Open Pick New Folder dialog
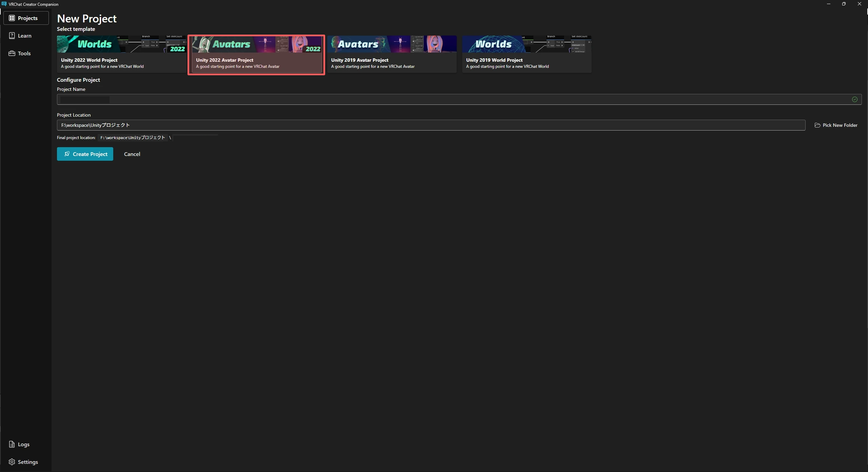Image resolution: width=868 pixels, height=472 pixels. [835, 124]
